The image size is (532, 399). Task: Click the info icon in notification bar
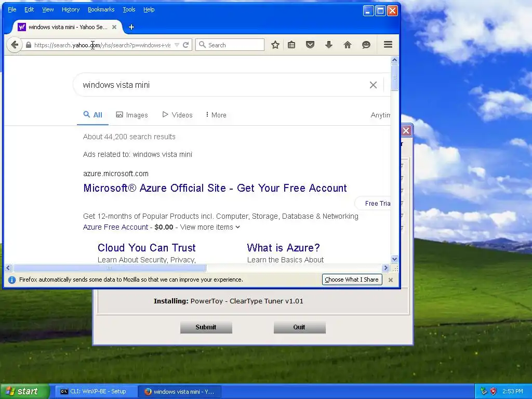coord(12,280)
